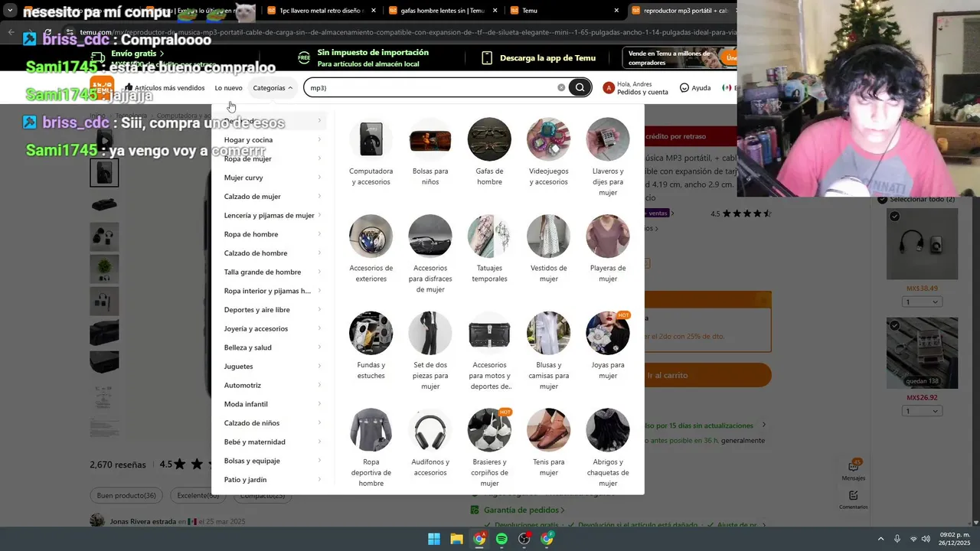Select plant product thumbnail in gallery
This screenshot has width=980, height=551.
(104, 269)
